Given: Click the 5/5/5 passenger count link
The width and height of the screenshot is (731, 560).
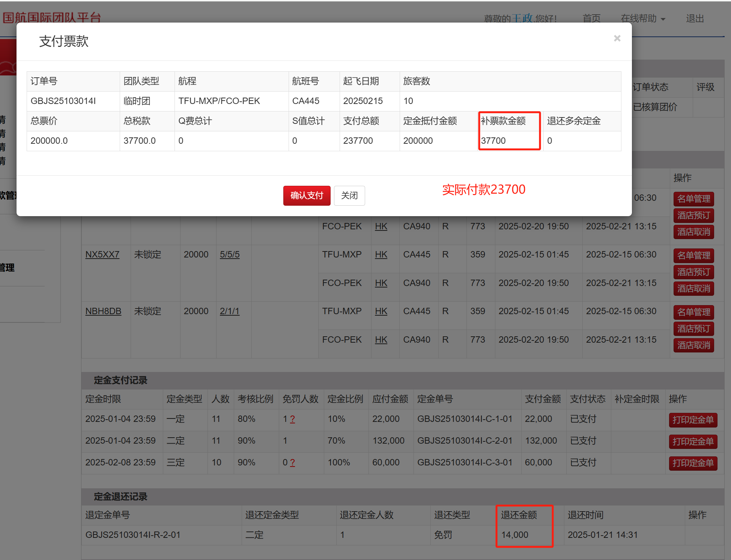Looking at the screenshot, I should point(229,254).
